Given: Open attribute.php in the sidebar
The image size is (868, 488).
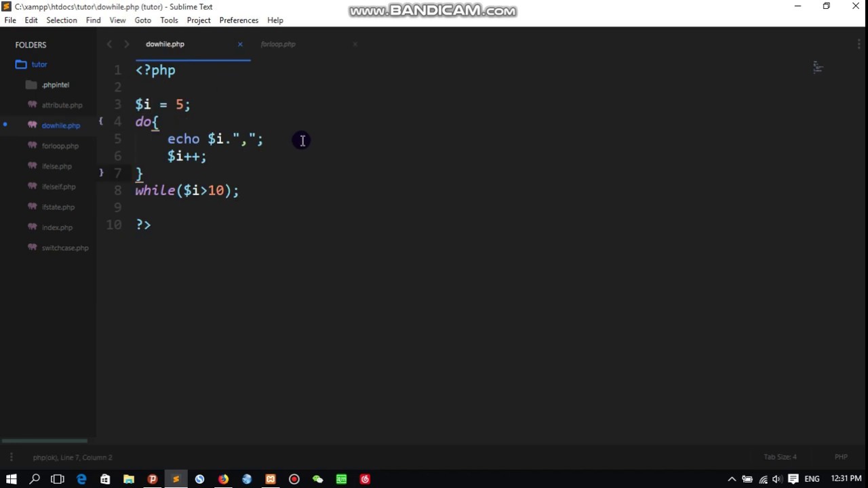Looking at the screenshot, I should tap(62, 105).
